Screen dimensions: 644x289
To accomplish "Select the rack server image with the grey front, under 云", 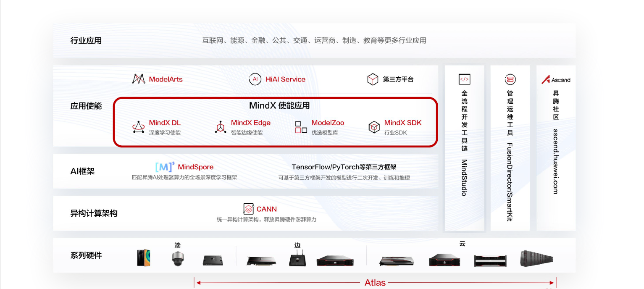I will click(x=490, y=261).
